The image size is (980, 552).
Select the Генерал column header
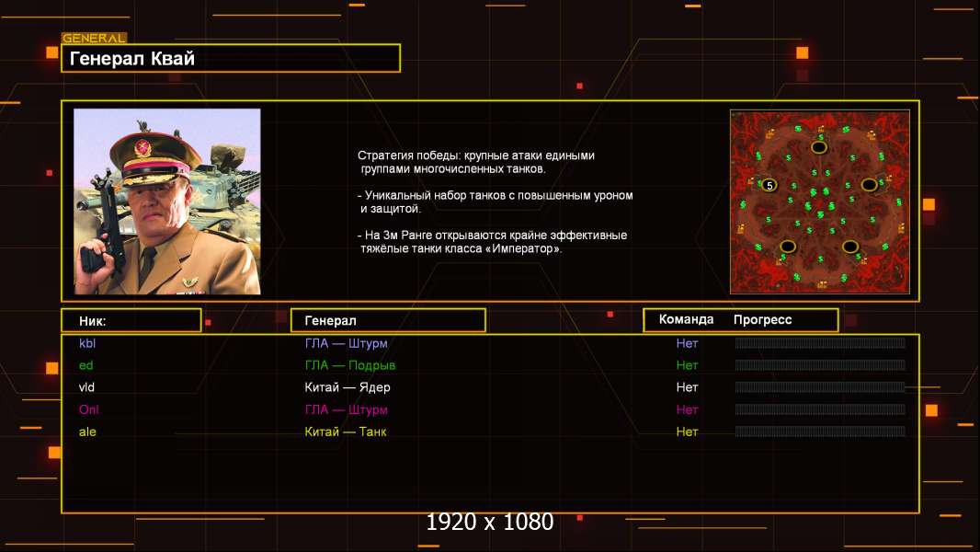387,320
